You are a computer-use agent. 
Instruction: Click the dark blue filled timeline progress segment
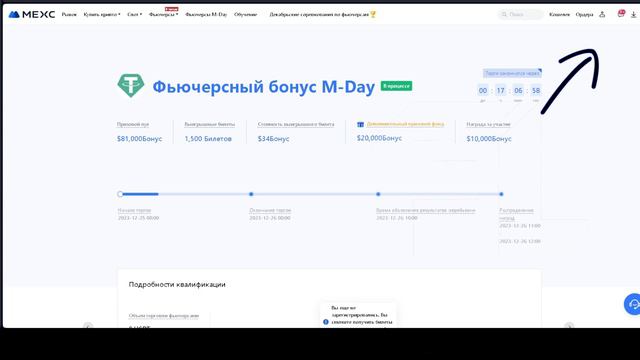(x=140, y=194)
